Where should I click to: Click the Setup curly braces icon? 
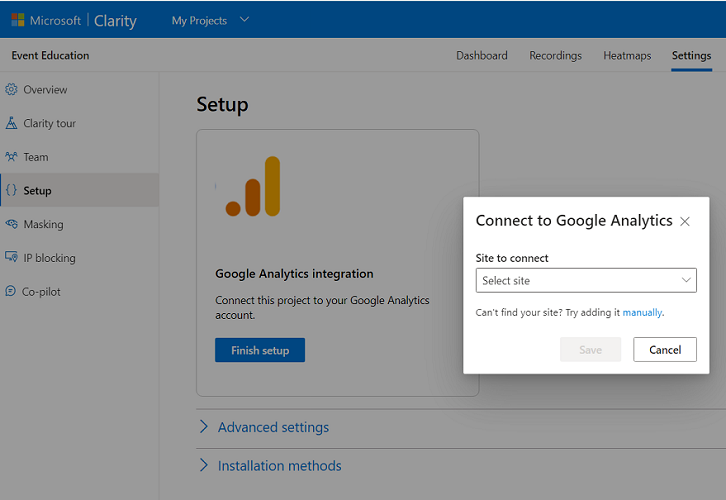point(11,190)
